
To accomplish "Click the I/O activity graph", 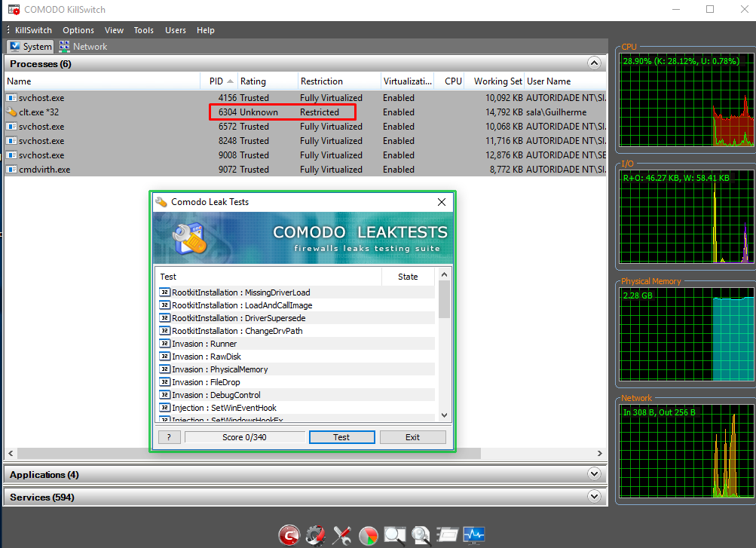I will 687,217.
